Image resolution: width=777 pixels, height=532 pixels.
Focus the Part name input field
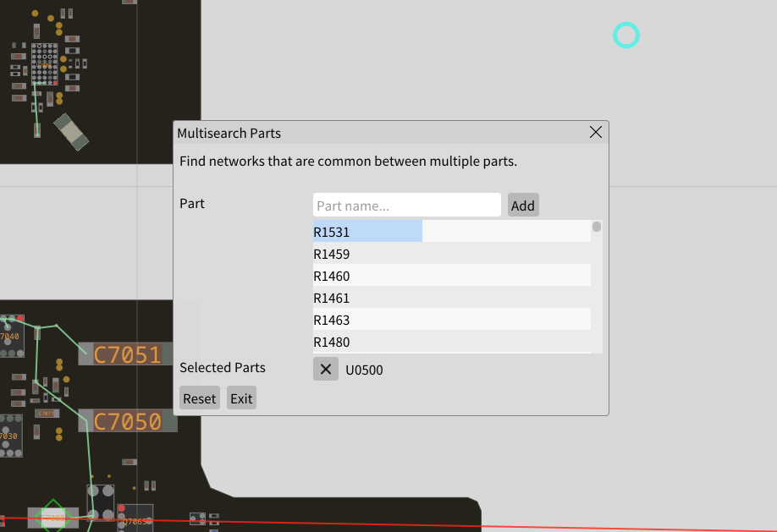click(x=406, y=206)
